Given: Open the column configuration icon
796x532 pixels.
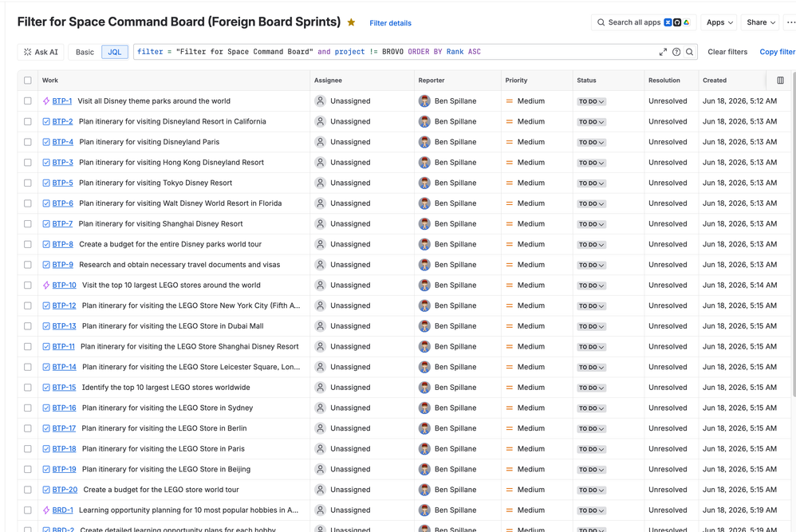Looking at the screenshot, I should [780, 81].
